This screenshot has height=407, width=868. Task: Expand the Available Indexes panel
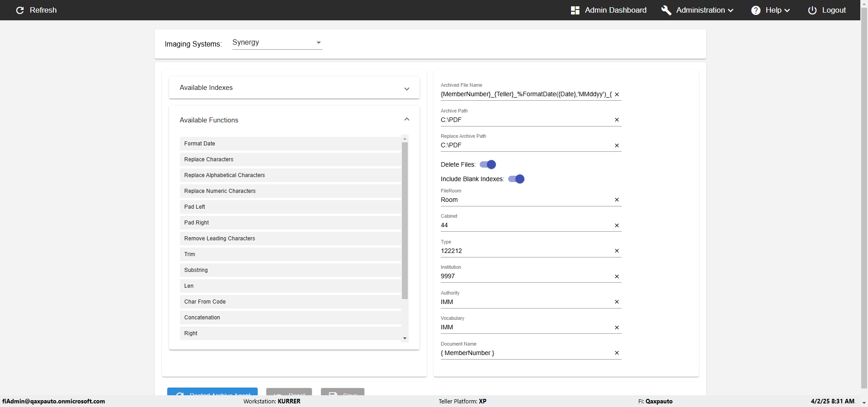tap(406, 89)
